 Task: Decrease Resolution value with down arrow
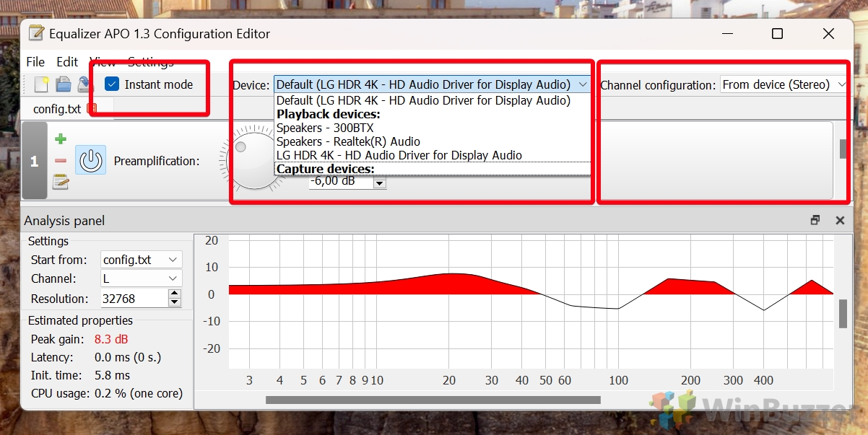[x=174, y=302]
